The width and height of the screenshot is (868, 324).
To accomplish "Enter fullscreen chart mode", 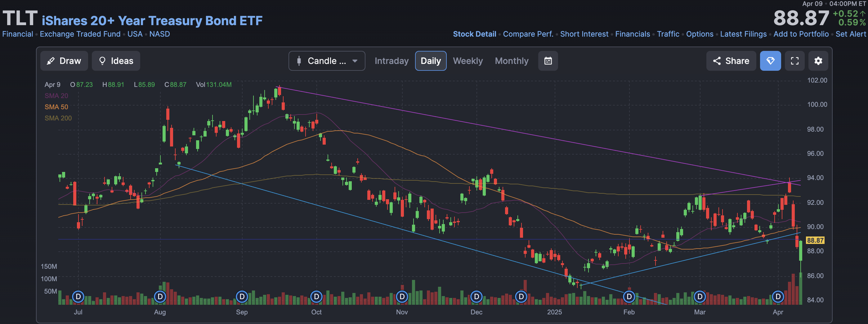I will [794, 61].
